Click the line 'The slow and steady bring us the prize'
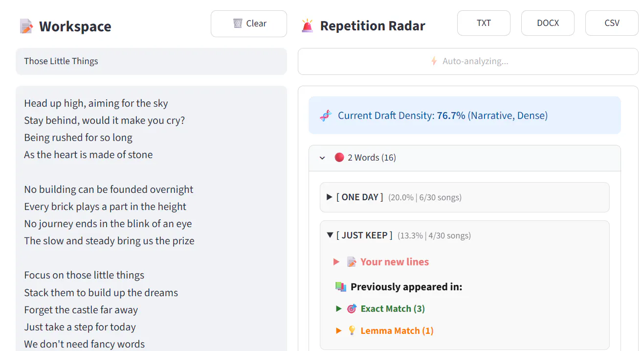The height and width of the screenshot is (351, 644). [x=109, y=241]
